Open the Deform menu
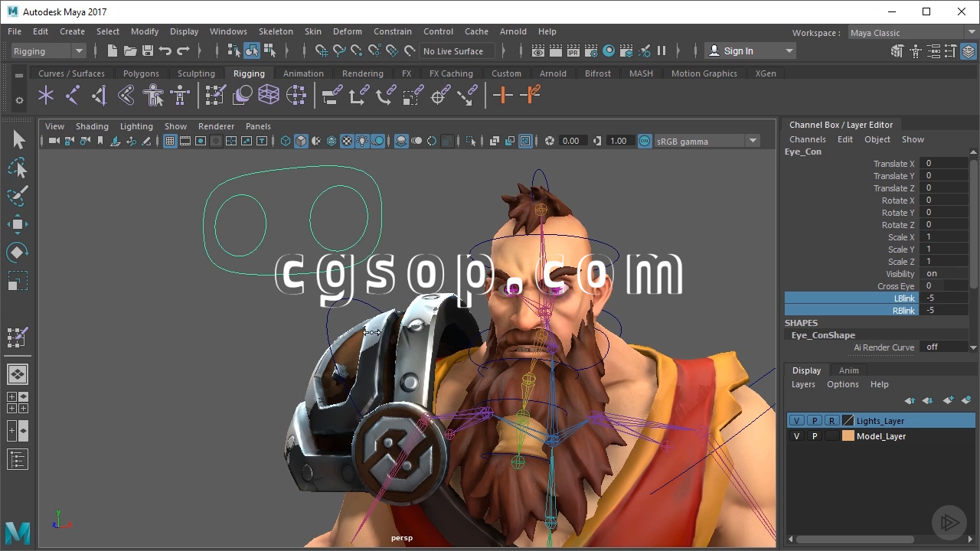This screenshot has width=980, height=551. pos(347,31)
